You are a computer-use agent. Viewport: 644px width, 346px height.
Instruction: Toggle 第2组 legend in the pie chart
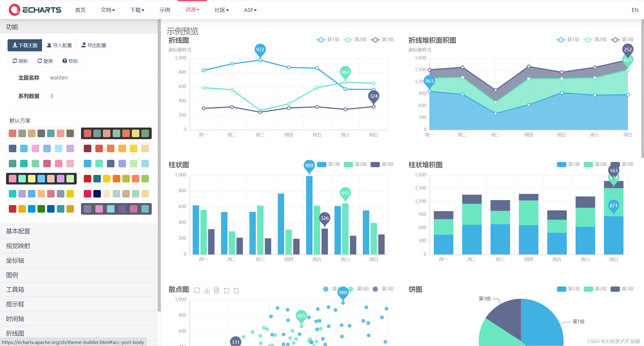[x=595, y=289]
